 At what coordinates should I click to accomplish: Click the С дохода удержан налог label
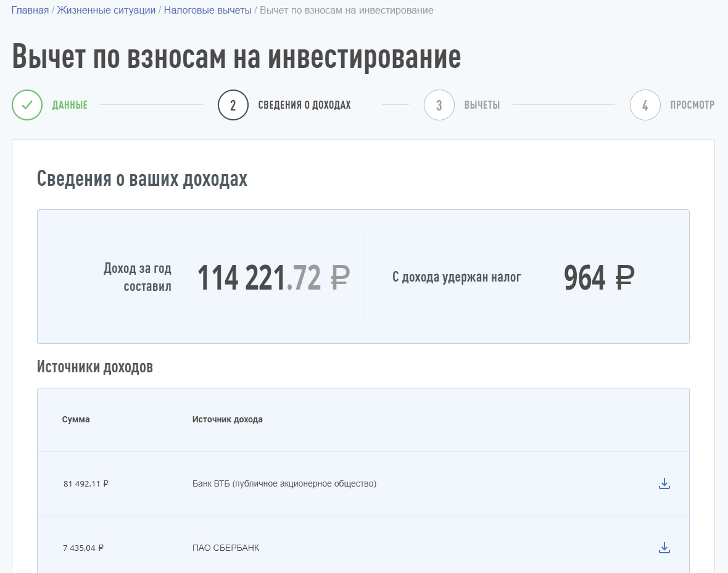coord(457,277)
